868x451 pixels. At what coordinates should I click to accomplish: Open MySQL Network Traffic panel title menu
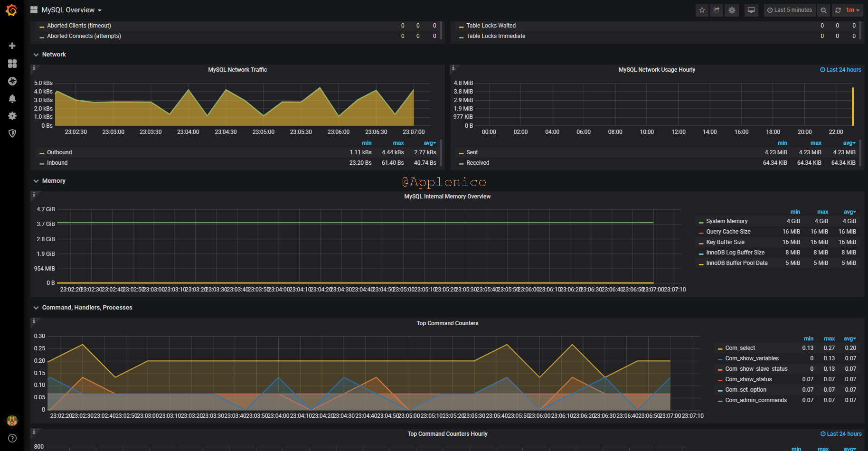click(x=237, y=70)
